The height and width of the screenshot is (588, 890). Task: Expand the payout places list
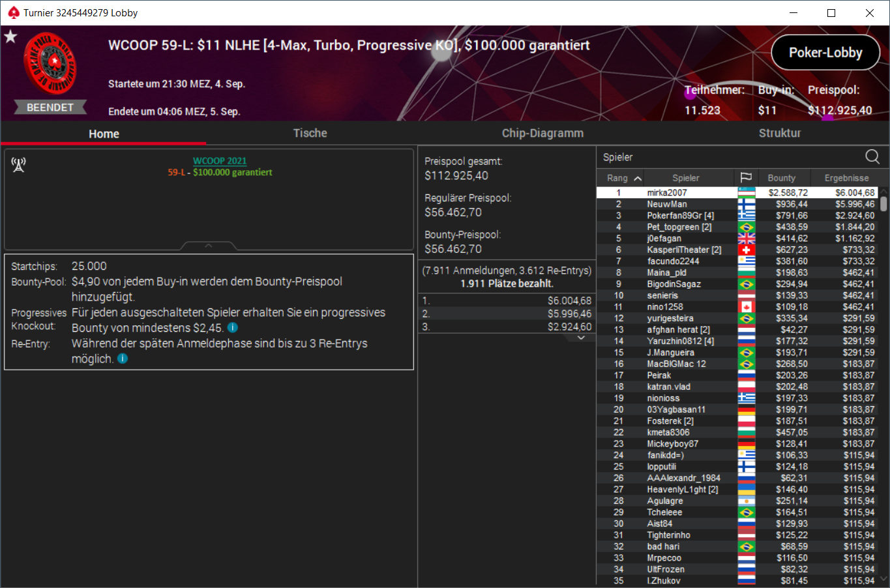(581, 338)
